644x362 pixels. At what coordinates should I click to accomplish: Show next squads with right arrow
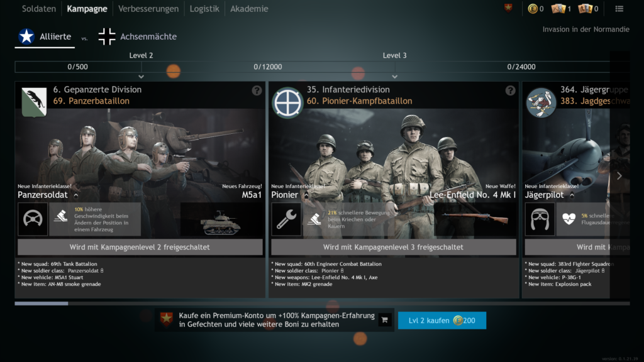pos(619,176)
